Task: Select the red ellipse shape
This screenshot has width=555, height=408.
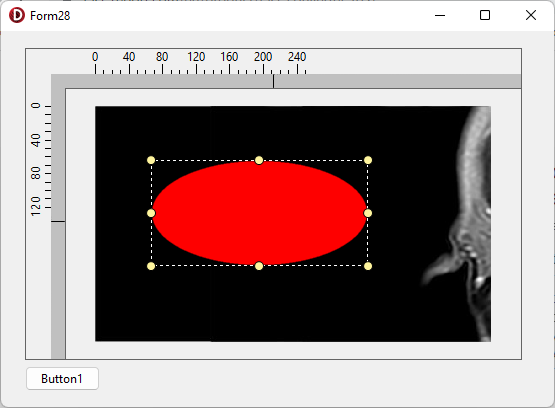Action: 259,213
